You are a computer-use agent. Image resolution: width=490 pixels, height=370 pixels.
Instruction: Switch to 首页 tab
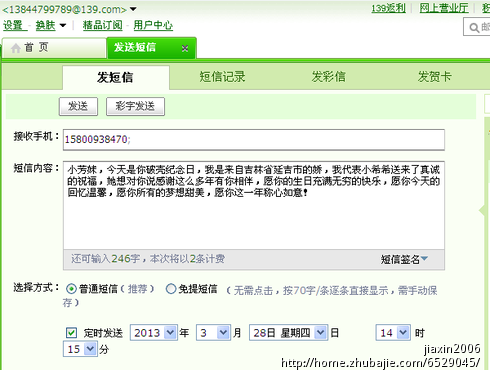(x=55, y=48)
